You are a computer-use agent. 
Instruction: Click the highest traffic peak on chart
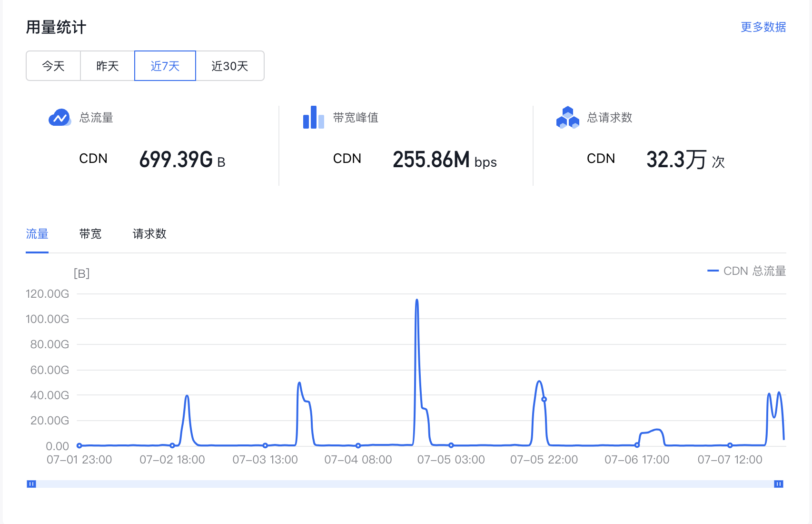pyautogui.click(x=417, y=300)
